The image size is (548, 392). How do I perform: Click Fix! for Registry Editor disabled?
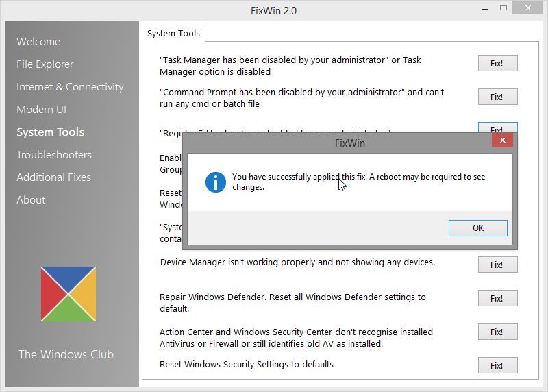pos(497,128)
